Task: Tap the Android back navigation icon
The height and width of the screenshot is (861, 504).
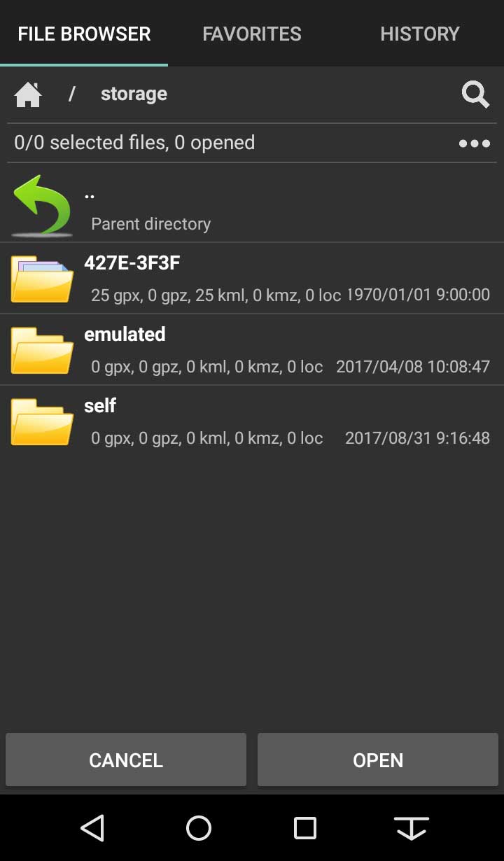Action: (92, 828)
